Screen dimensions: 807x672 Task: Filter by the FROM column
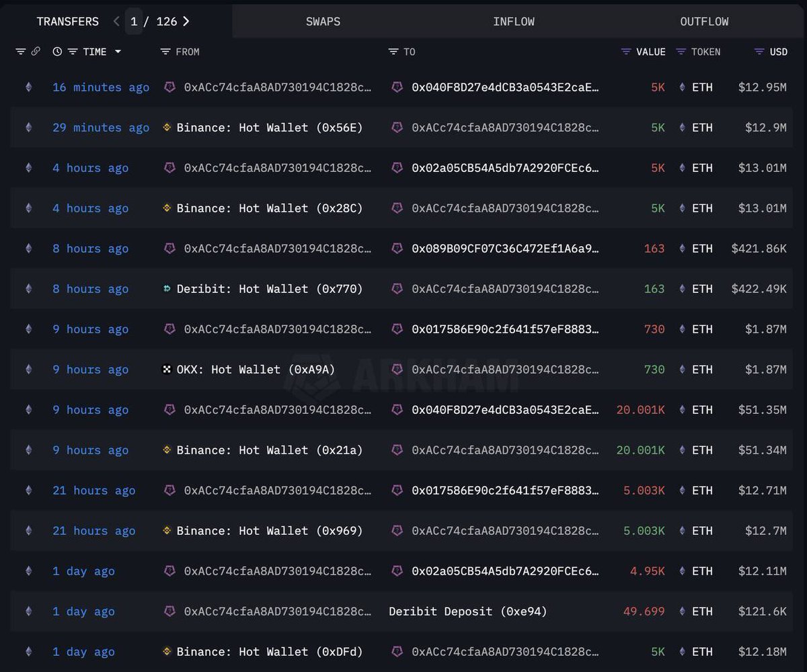point(165,52)
